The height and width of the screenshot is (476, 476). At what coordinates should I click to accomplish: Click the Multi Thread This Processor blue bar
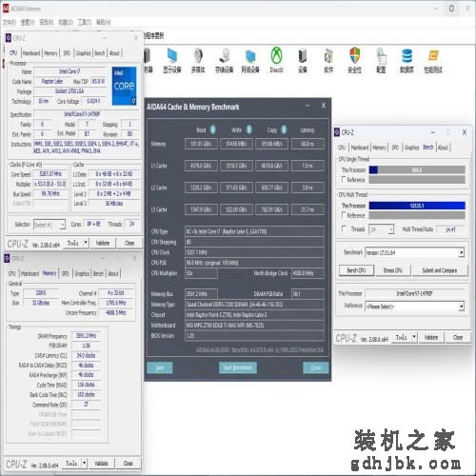coord(417,206)
